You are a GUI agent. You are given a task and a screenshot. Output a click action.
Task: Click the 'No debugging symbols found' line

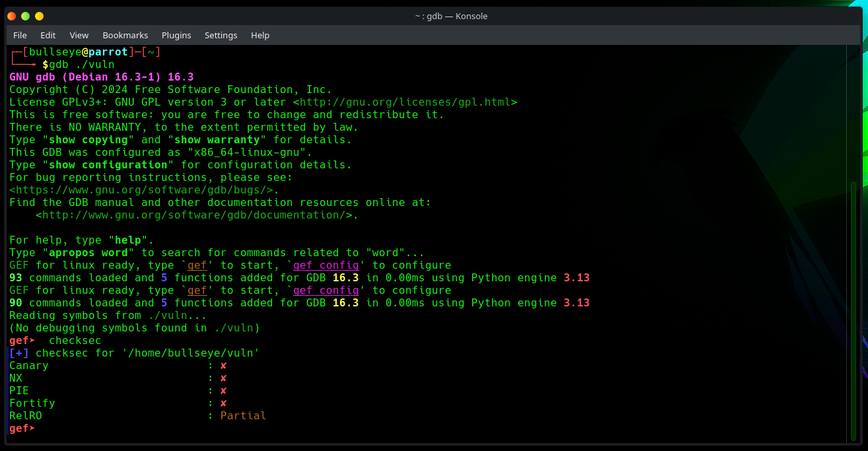(135, 328)
